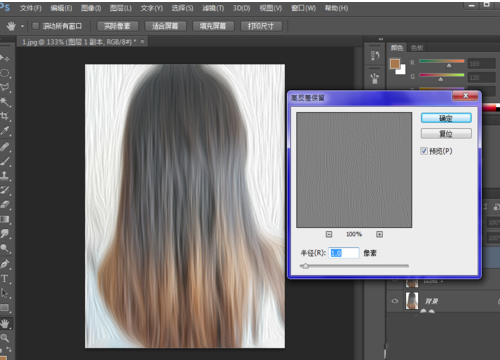
Task: Select the Eyedropper tool
Action: [5, 131]
